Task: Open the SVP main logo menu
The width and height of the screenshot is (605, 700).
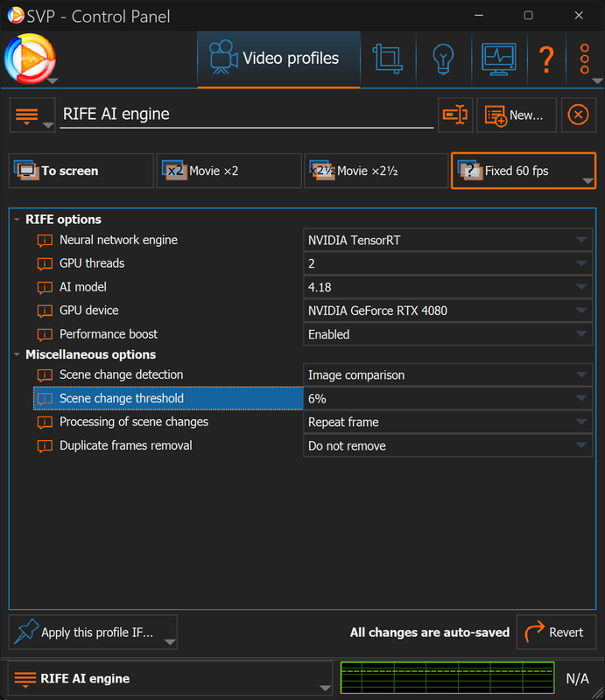Action: coord(31,59)
